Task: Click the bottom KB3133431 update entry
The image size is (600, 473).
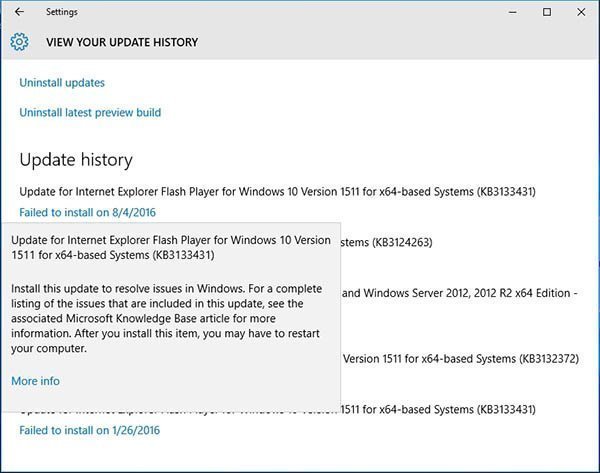Action: pos(438,409)
